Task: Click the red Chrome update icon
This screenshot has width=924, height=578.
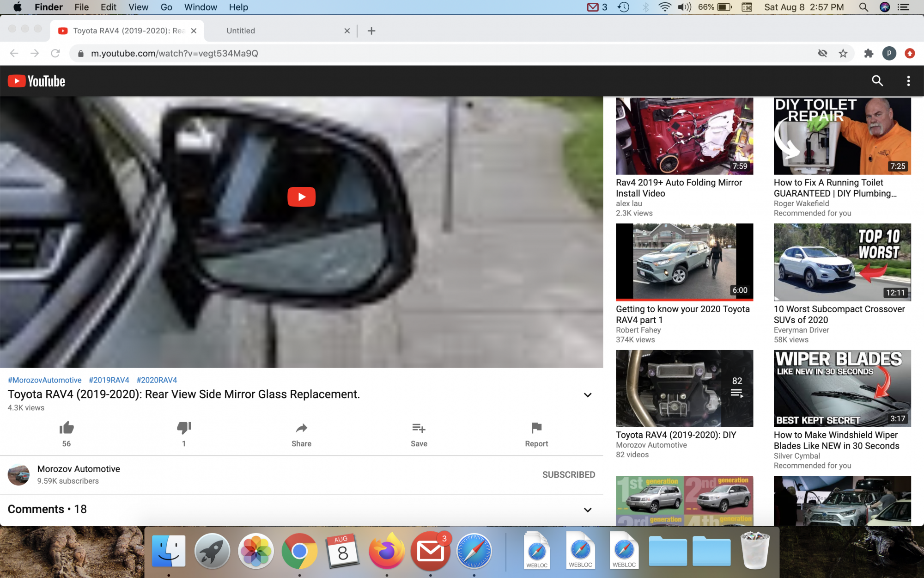Action: coord(910,53)
